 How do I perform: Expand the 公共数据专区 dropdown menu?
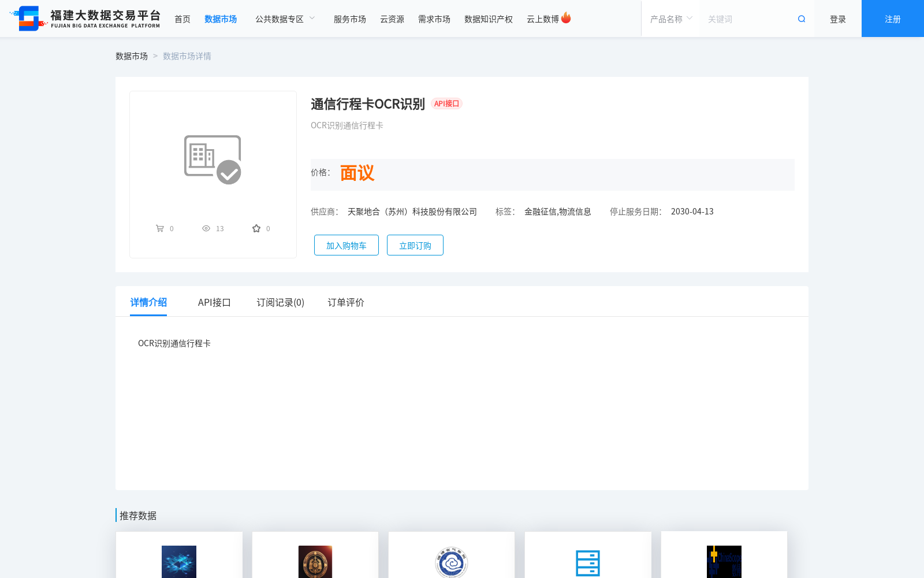[x=285, y=19]
